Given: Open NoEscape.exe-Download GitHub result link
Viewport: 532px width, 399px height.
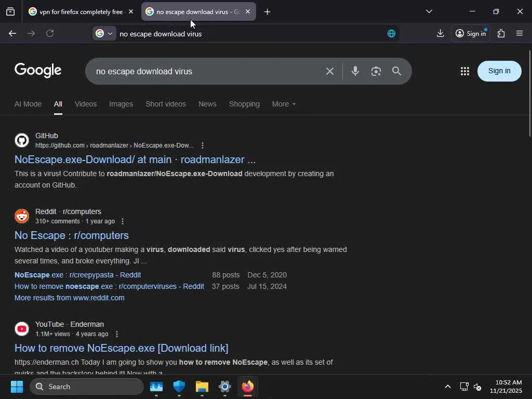Looking at the screenshot, I should 135,159.
